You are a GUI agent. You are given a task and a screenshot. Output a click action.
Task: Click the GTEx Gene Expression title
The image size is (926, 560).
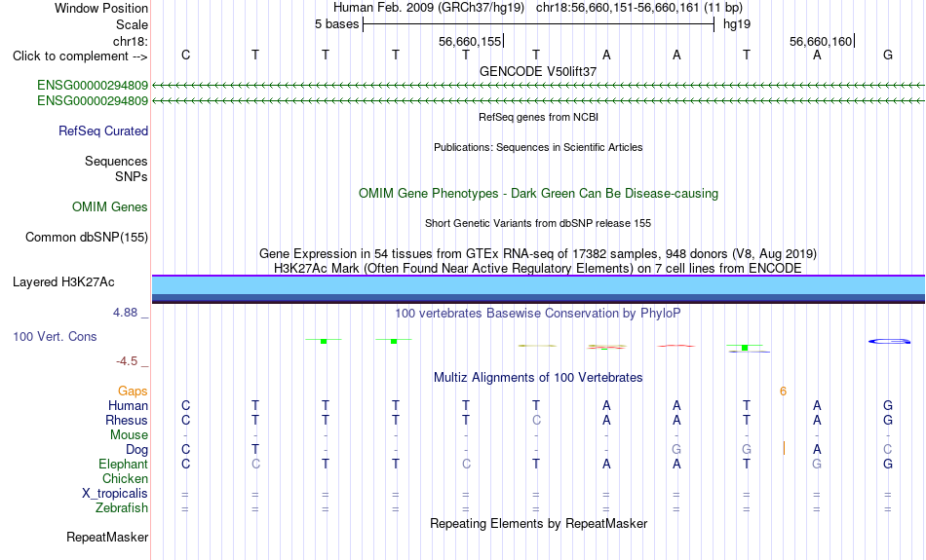coord(538,254)
